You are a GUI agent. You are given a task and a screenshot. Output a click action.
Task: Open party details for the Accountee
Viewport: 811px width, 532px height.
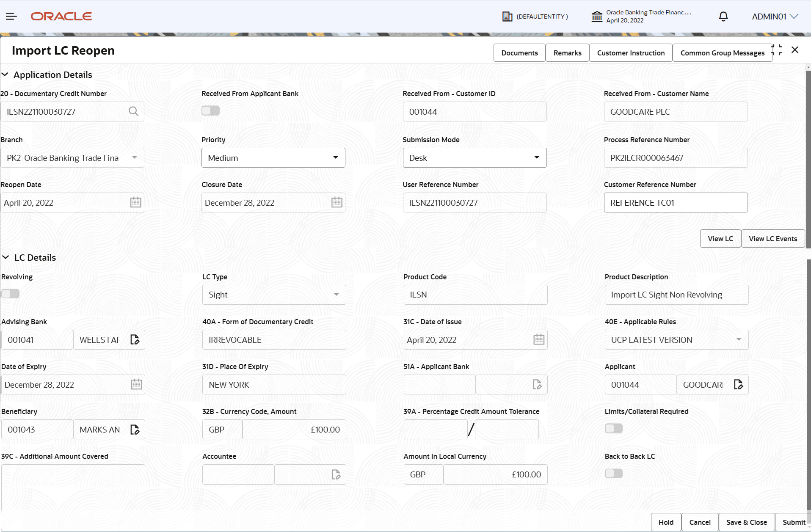pos(336,474)
